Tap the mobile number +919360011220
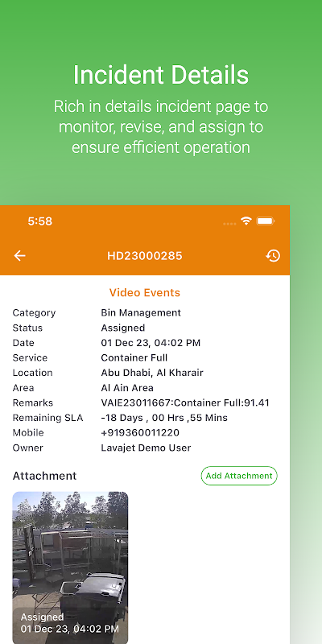 [x=140, y=433]
